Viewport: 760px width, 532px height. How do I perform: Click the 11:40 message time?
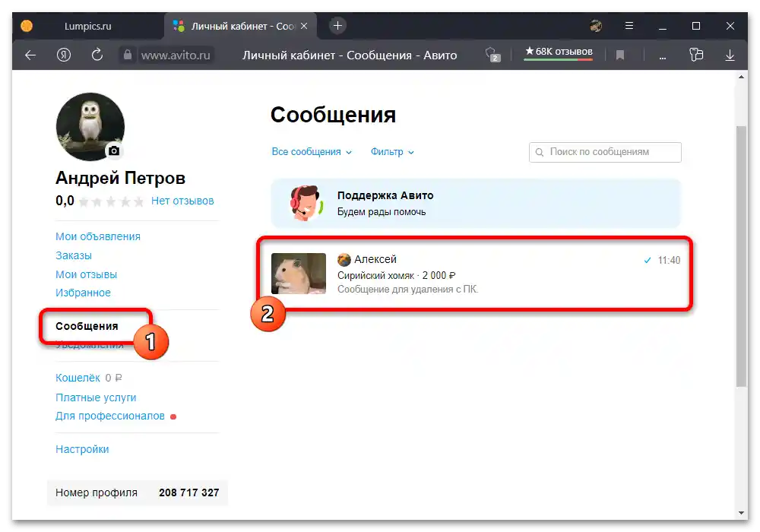click(669, 260)
